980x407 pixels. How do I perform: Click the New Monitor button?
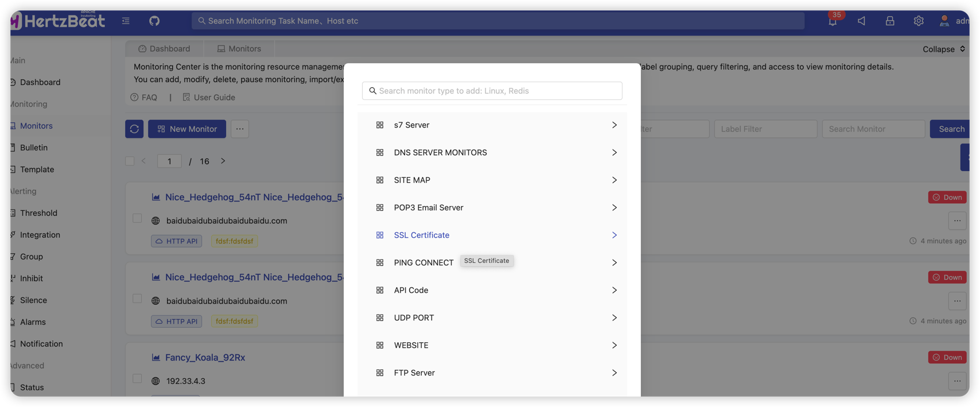[x=187, y=129]
